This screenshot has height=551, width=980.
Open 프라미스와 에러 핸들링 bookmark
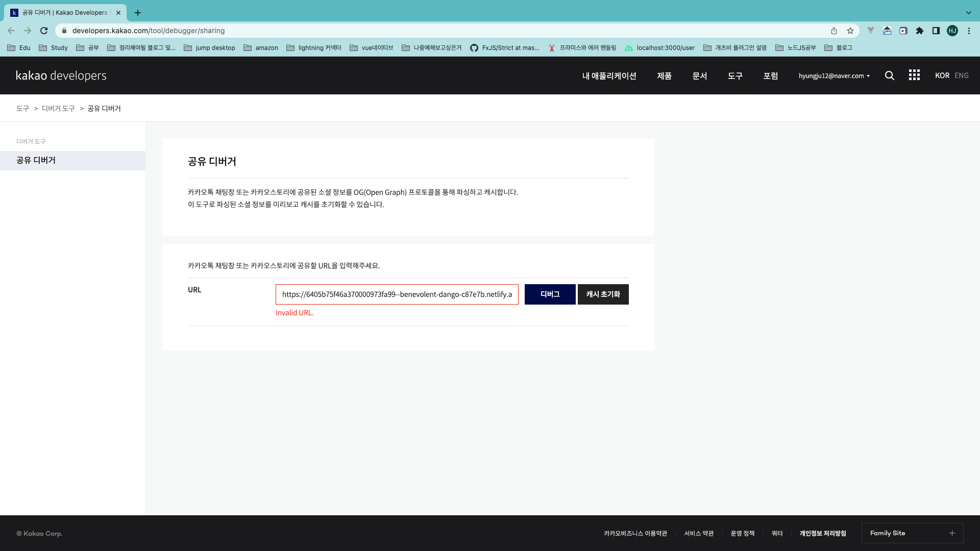(x=582, y=48)
